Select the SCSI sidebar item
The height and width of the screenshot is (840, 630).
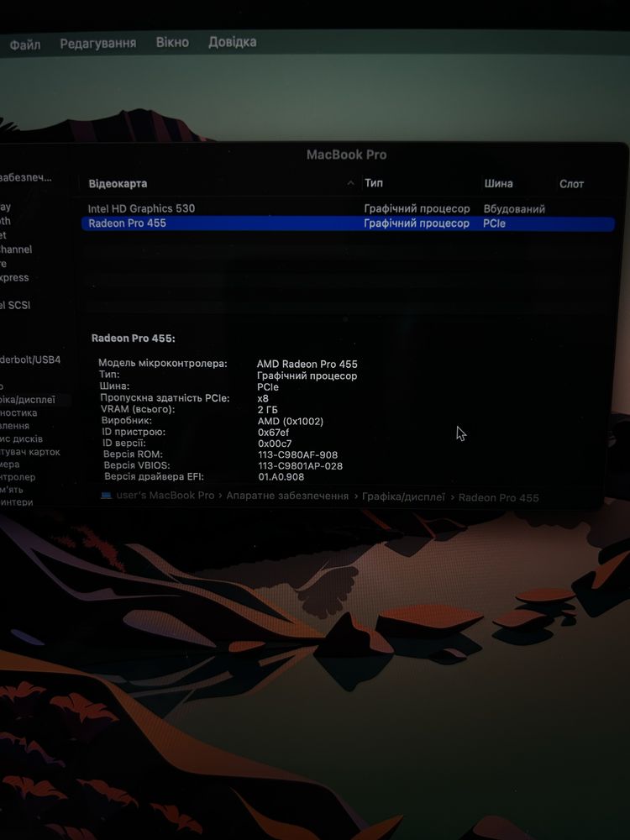click(x=15, y=306)
